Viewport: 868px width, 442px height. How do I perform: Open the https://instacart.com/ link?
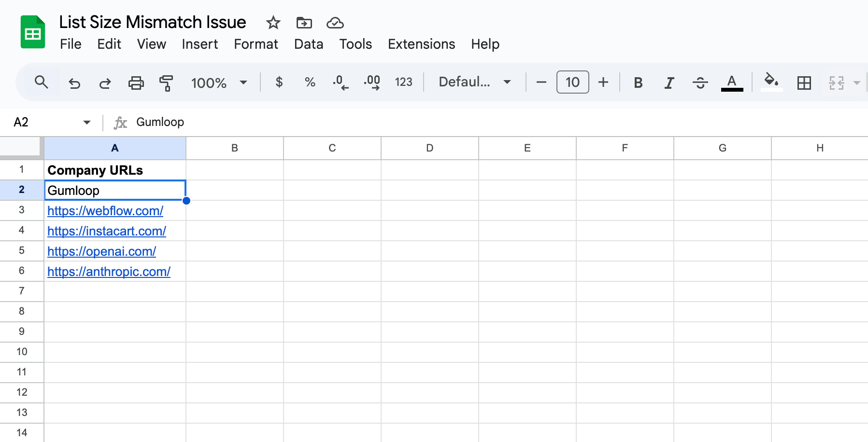pyautogui.click(x=107, y=231)
